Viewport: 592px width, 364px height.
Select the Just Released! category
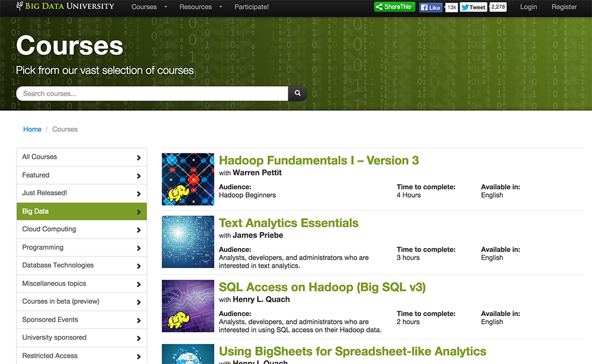click(82, 194)
